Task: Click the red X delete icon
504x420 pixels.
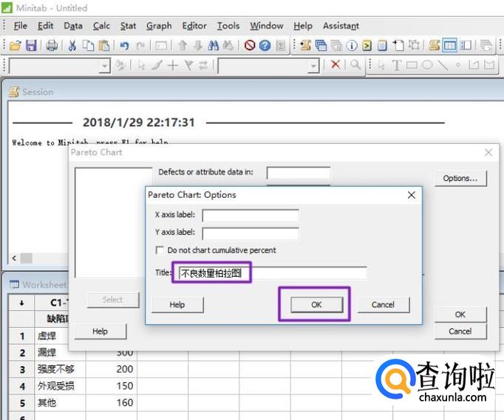Action: pos(336,65)
